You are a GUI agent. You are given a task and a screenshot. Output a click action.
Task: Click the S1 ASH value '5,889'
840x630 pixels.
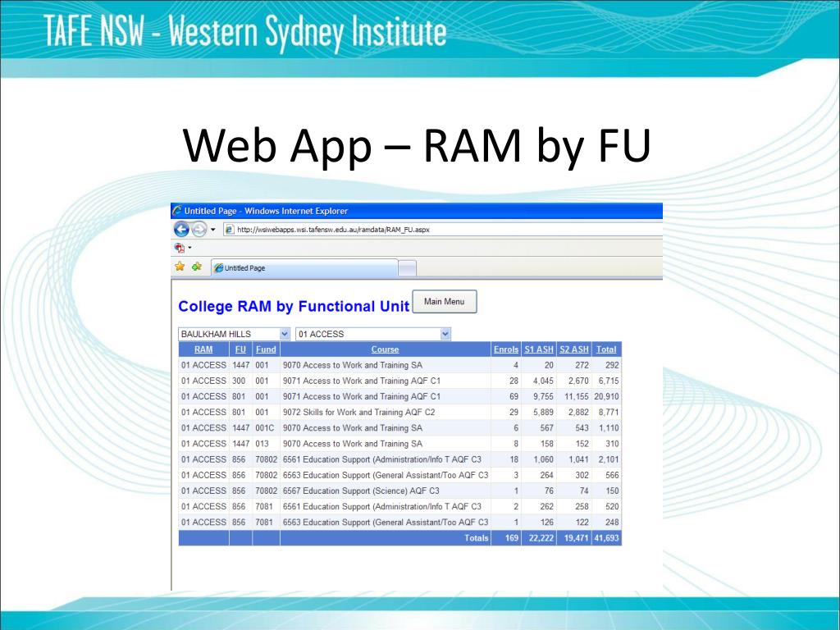tap(543, 413)
